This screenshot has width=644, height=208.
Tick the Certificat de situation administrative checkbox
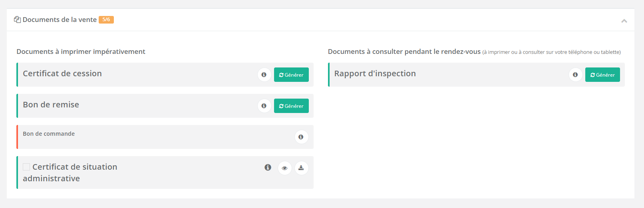pyautogui.click(x=26, y=167)
